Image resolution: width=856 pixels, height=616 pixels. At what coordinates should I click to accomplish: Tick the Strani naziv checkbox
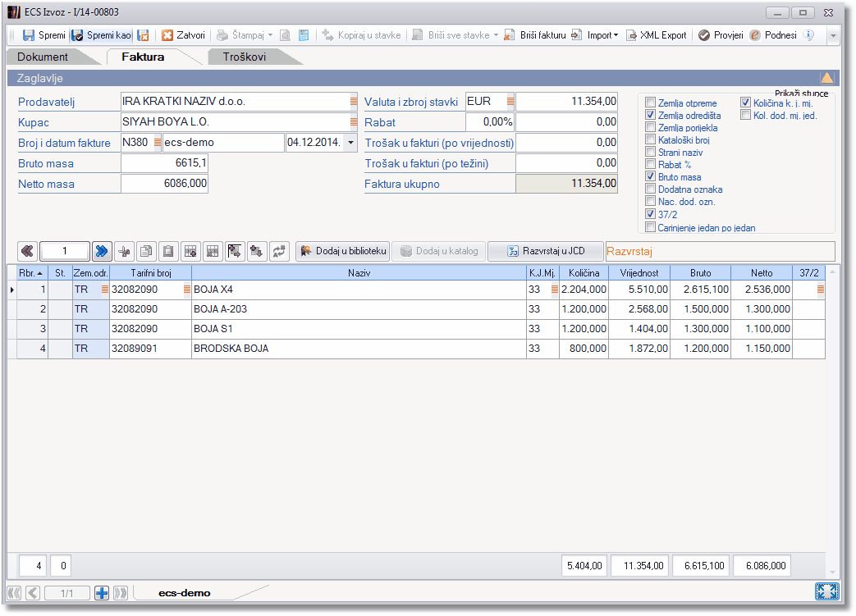click(x=650, y=152)
